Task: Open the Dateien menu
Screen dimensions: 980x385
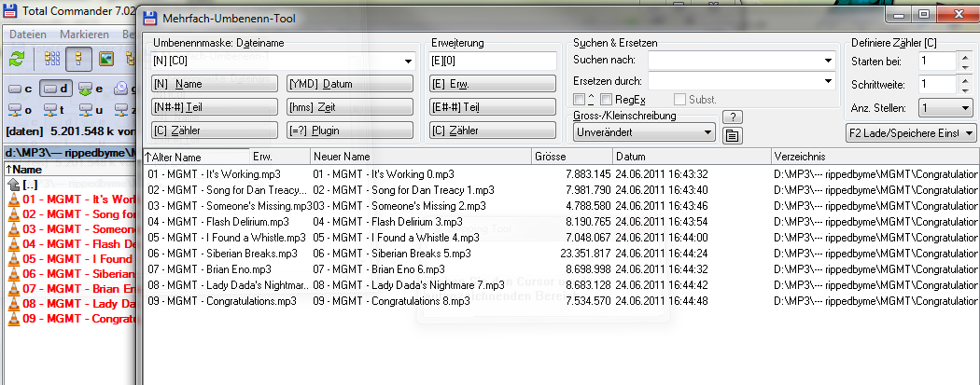Action: [28, 34]
